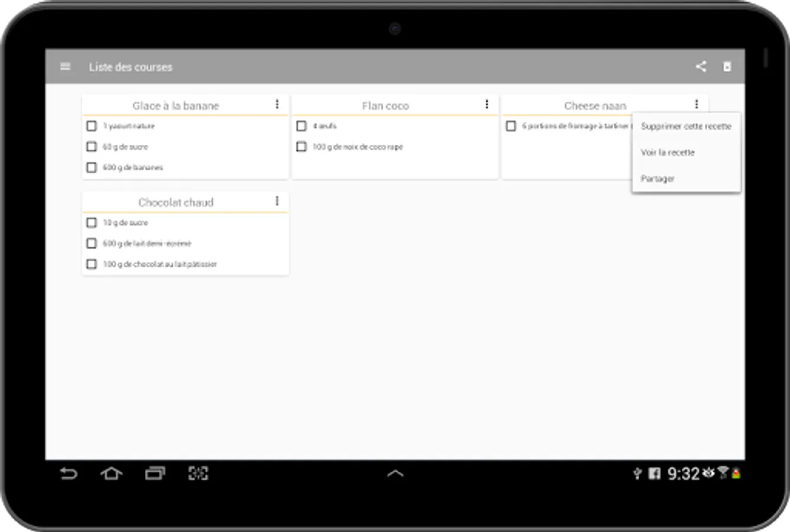Open the Glace à la banane overflow menu
Image resolution: width=790 pixels, height=532 pixels.
(277, 105)
